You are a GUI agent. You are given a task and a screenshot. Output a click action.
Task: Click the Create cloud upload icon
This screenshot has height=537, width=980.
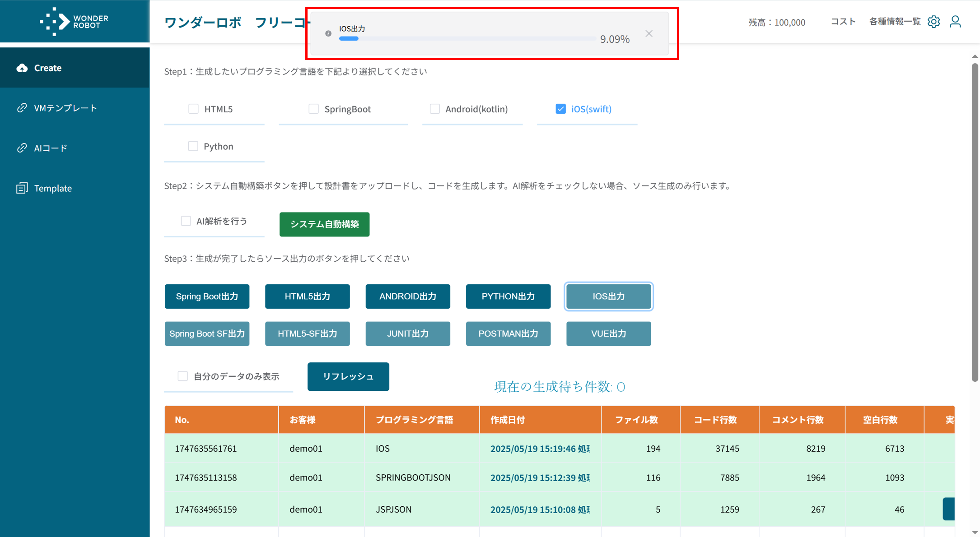pyautogui.click(x=22, y=68)
